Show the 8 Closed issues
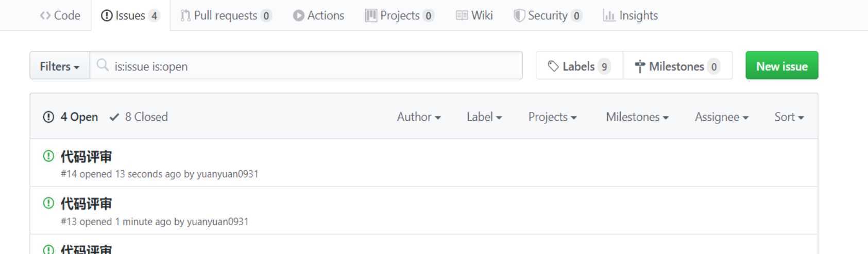Viewport: 868px width, 254px height. (139, 117)
